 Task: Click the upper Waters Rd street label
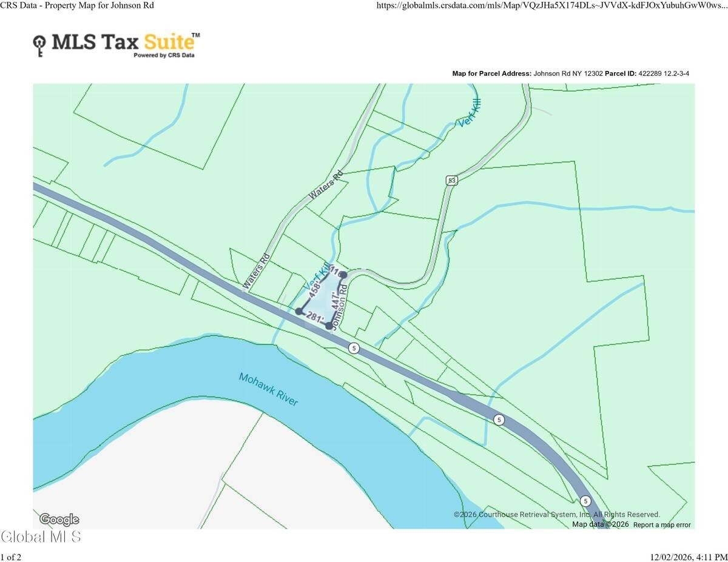[326, 185]
